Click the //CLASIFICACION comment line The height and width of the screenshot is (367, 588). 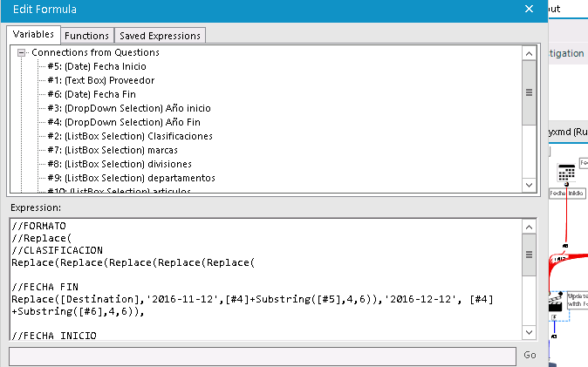[57, 250]
